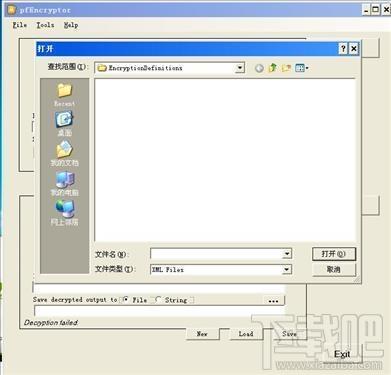
Task: Select the String output radio button
Action: point(158,300)
